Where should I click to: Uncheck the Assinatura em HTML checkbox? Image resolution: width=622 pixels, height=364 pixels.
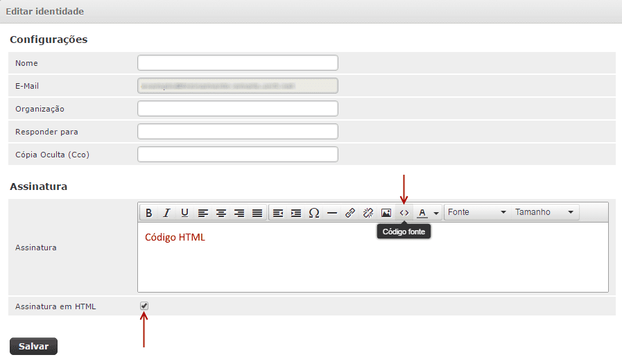tap(144, 306)
